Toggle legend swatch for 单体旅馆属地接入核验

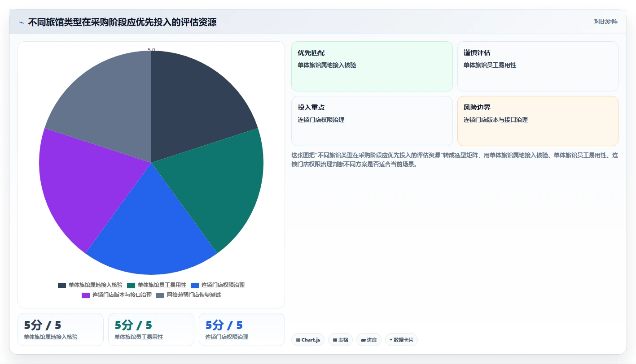[x=62, y=285]
